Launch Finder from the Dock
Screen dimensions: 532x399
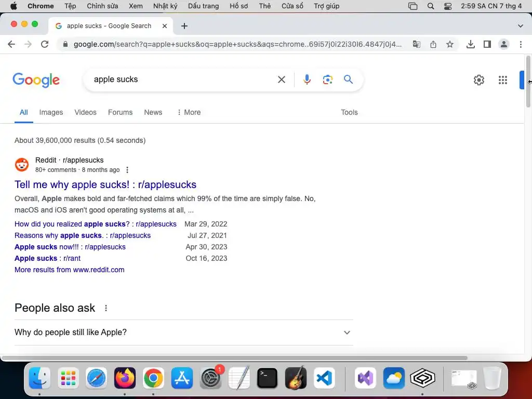point(39,378)
